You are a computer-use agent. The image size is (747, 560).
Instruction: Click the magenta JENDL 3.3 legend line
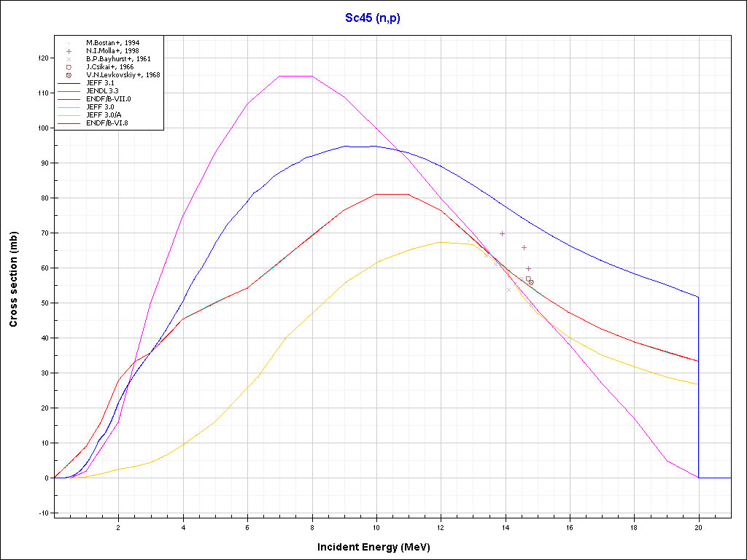(x=70, y=91)
